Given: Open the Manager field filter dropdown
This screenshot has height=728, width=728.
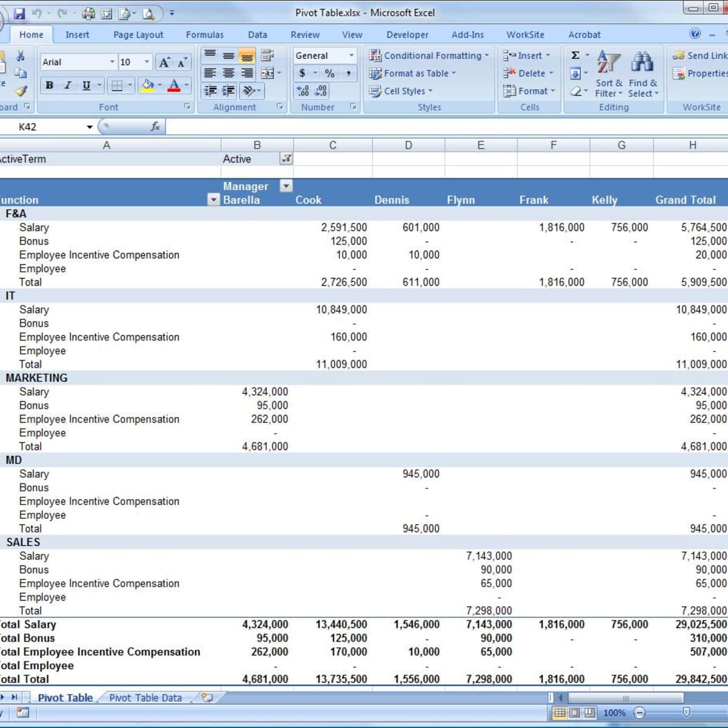Looking at the screenshot, I should [286, 186].
